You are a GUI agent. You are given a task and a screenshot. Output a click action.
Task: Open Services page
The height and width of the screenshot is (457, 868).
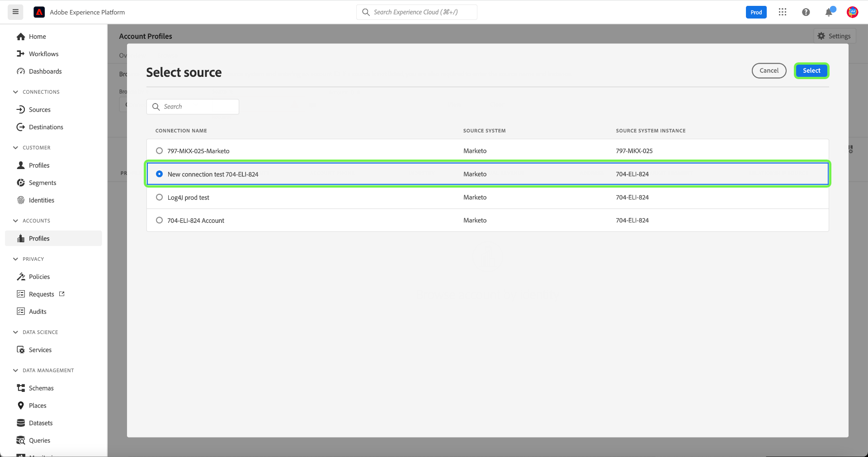click(40, 350)
